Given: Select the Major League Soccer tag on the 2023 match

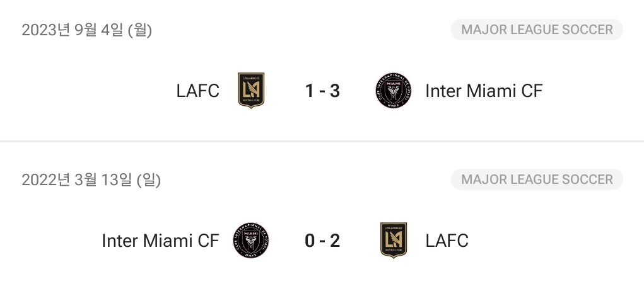Looking at the screenshot, I should click(x=537, y=30).
